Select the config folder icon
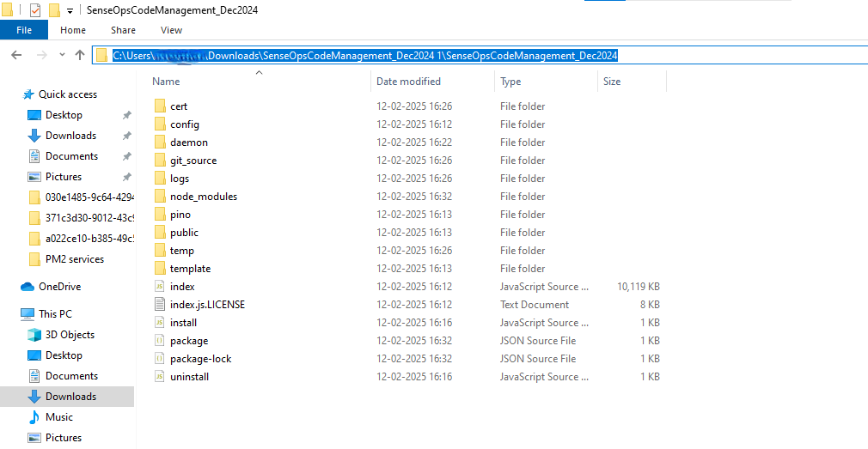Image resolution: width=868 pixels, height=449 pixels. [160, 124]
